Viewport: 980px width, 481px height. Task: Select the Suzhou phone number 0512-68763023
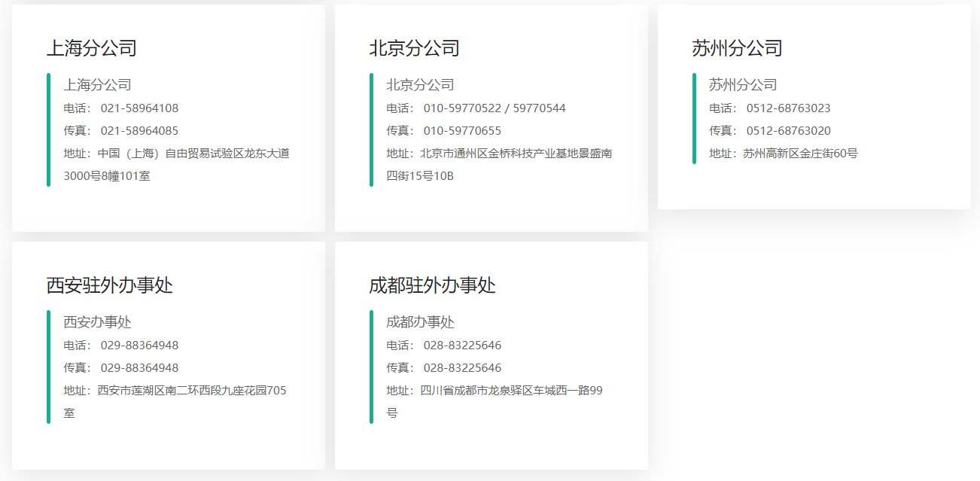788,108
